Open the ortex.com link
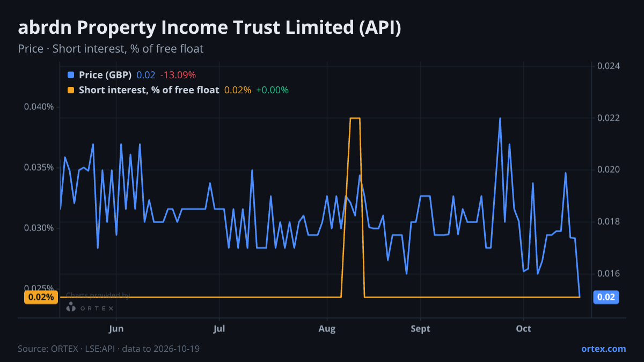 tap(603, 349)
